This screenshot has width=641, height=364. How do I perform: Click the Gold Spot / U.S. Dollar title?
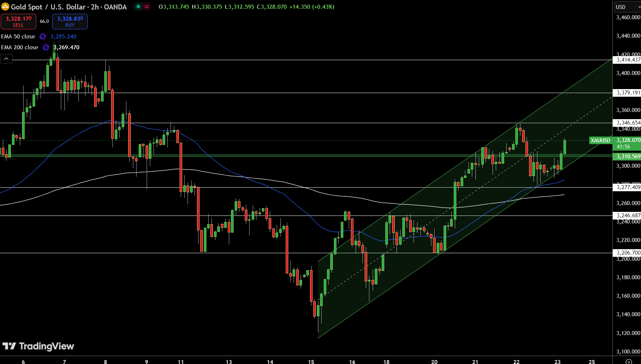49,7
